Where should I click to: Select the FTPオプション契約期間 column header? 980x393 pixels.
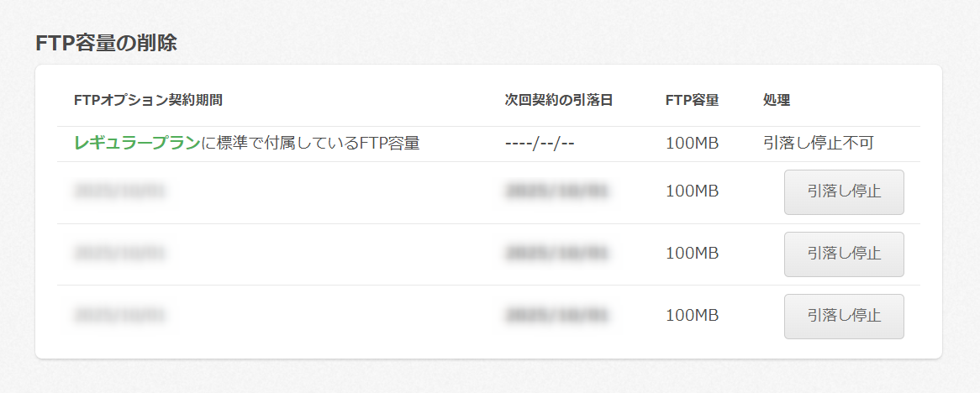point(148,100)
